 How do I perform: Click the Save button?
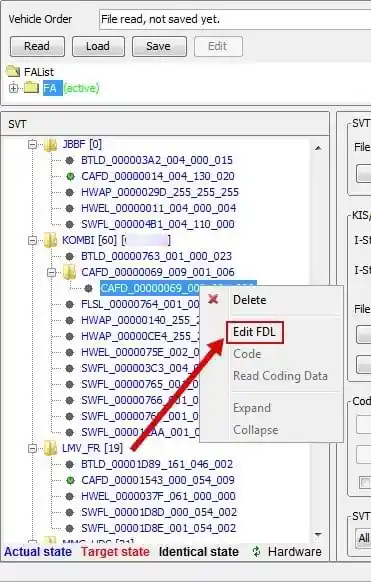click(x=159, y=46)
